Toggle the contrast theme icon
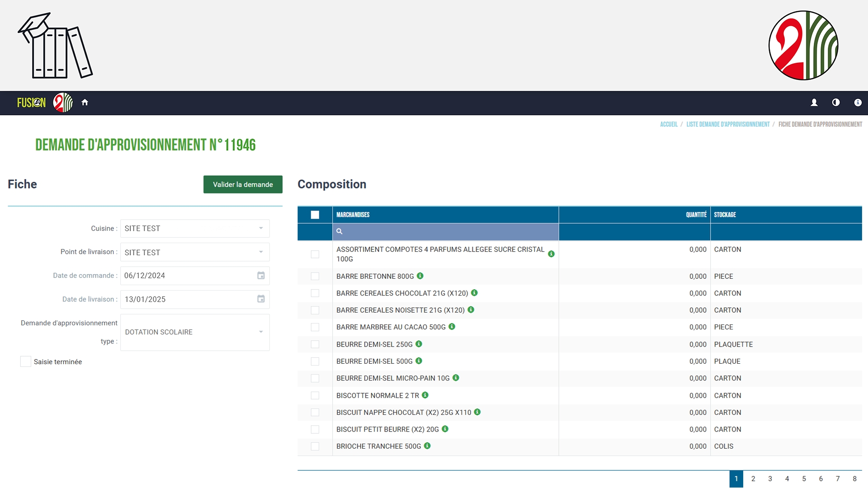This screenshot has height=488, width=868. tap(836, 103)
